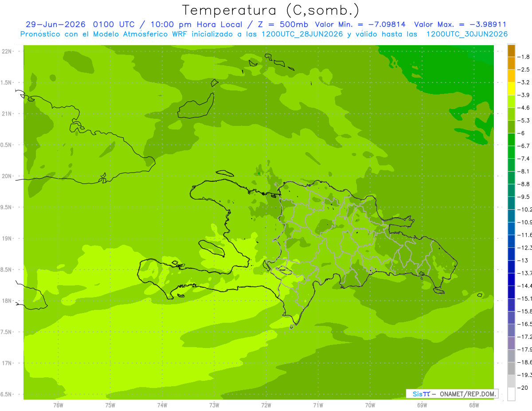Viewport: 532px width, 411px height.
Task: Click the "-3.2" legend label
Action: [x=524, y=82]
